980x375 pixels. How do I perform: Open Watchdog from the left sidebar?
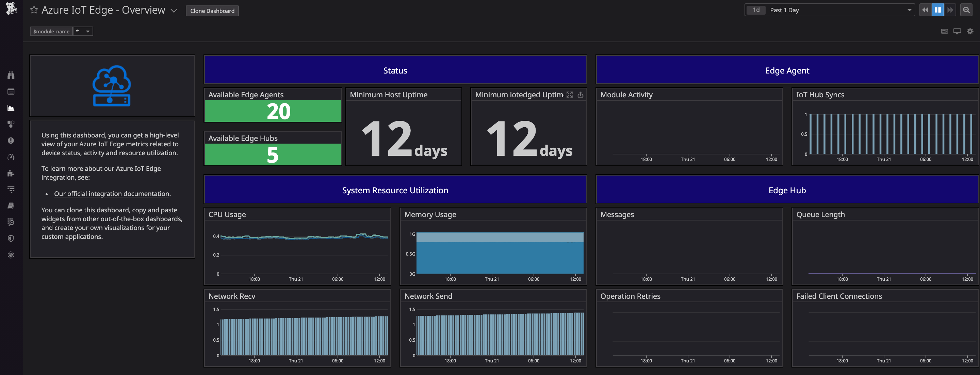(x=11, y=75)
